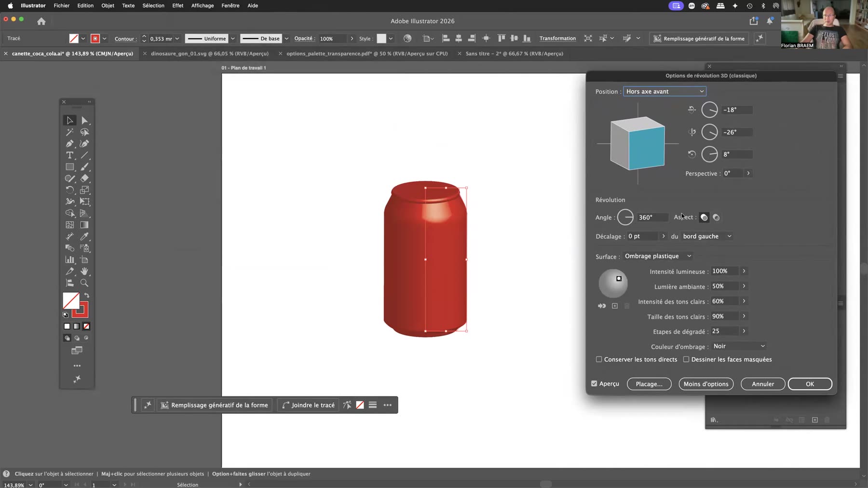
Task: Select the Selection arrow tool
Action: [70, 121]
